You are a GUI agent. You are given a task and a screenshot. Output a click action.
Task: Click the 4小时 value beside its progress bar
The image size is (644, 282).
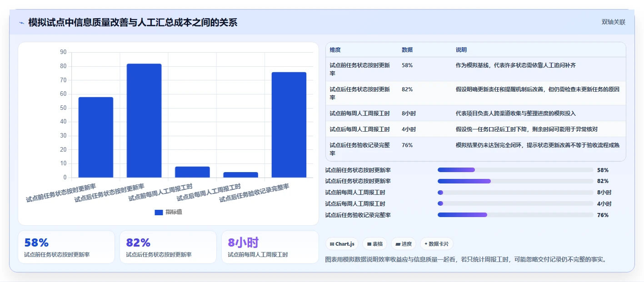pos(604,204)
